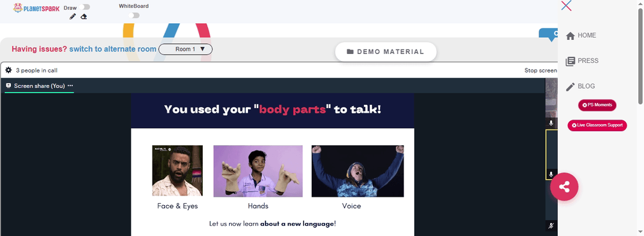The image size is (644, 236).
Task: Select the Screen share (You) tab
Action: 35,86
